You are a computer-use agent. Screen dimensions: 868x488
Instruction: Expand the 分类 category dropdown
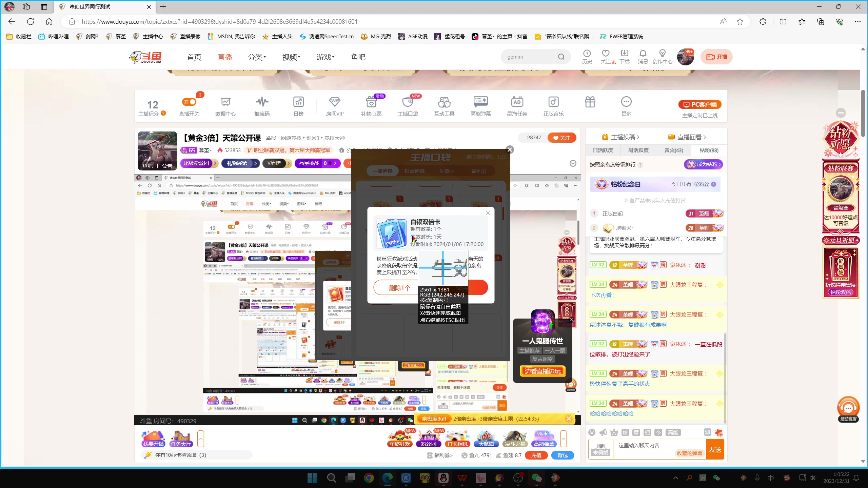click(257, 57)
